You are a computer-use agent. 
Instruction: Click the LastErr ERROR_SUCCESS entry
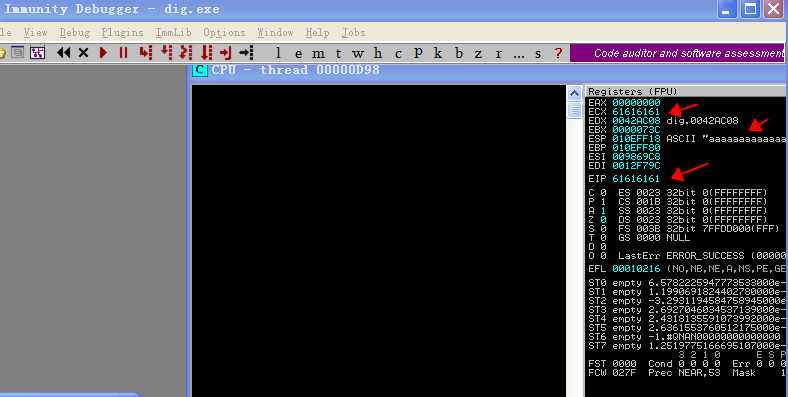coord(703,255)
